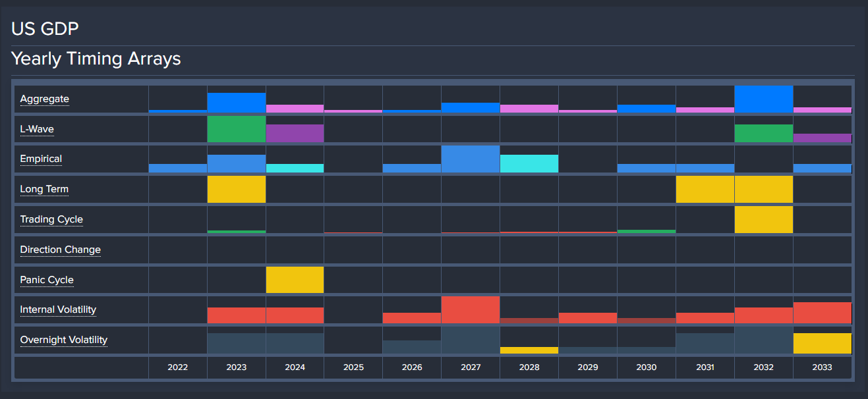Select the cyan Empirical bar in 2028

529,163
